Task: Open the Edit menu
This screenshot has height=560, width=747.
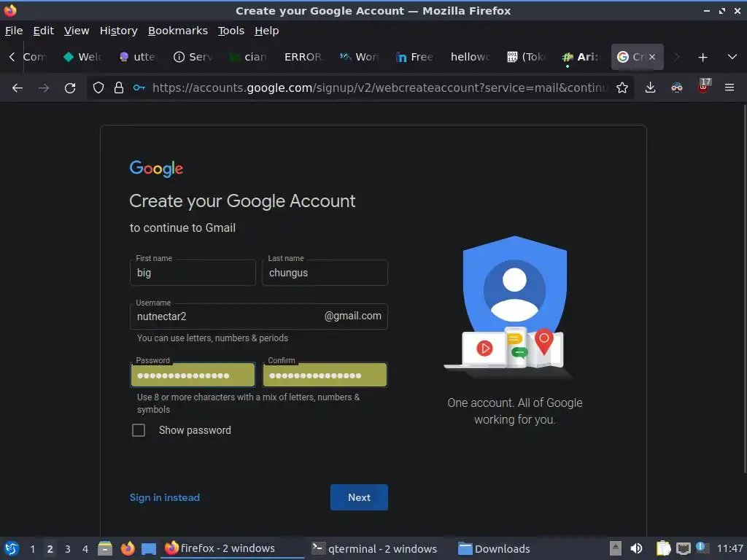Action: [43, 31]
